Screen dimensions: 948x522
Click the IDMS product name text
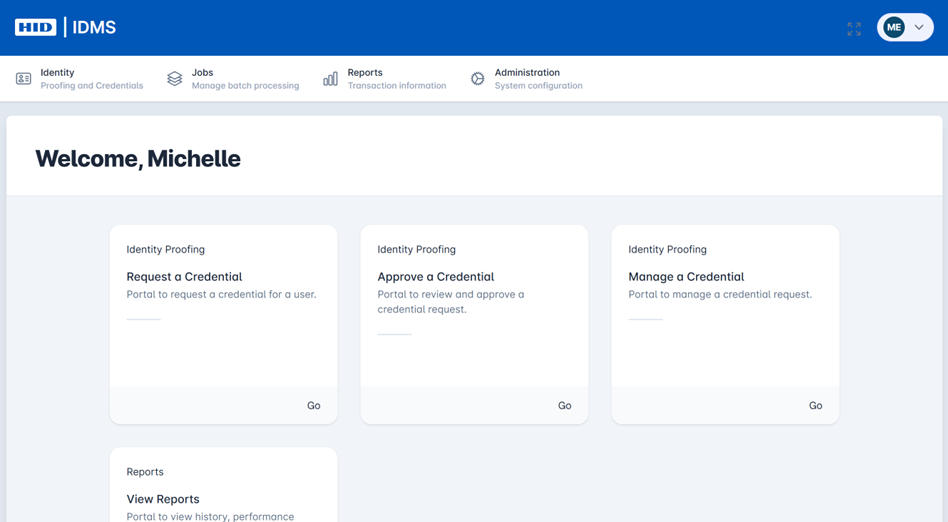pyautogui.click(x=94, y=27)
